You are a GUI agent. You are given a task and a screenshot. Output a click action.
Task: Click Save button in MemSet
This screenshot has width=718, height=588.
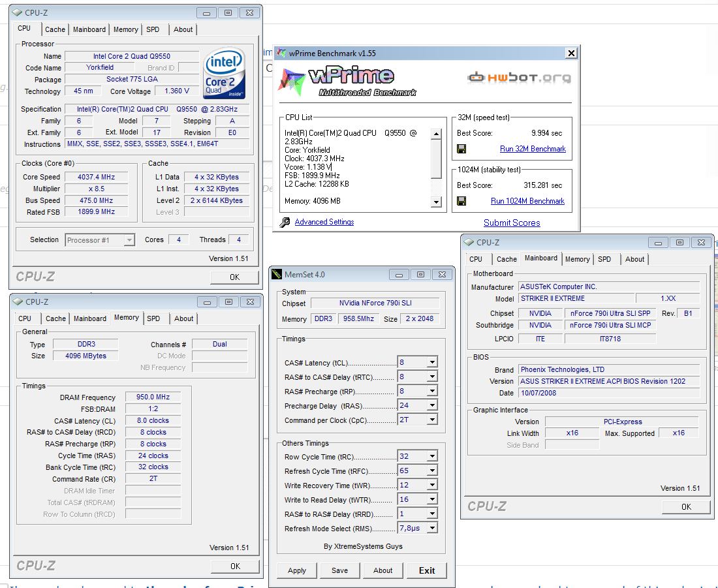(340, 570)
